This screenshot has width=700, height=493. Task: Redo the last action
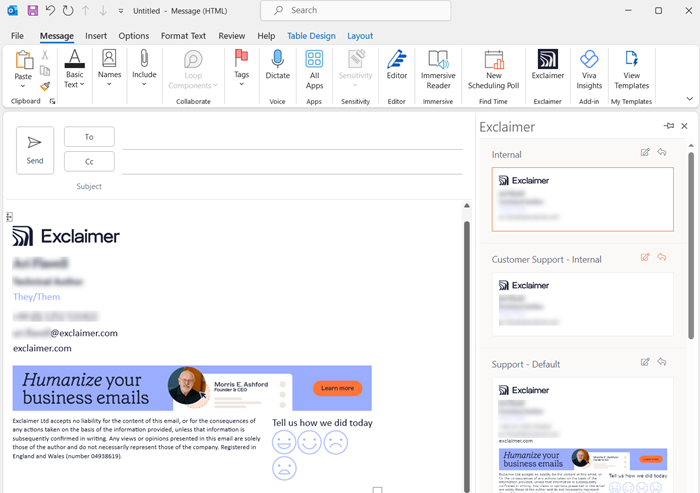click(68, 11)
